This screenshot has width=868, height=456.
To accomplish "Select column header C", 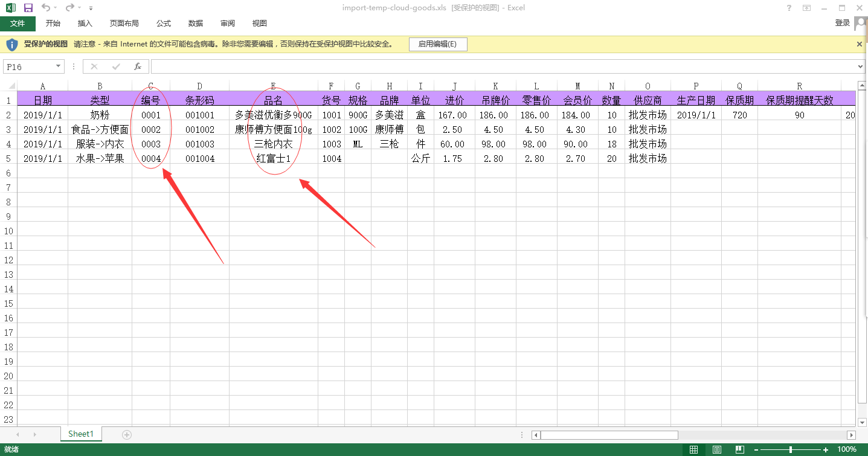I will click(151, 86).
